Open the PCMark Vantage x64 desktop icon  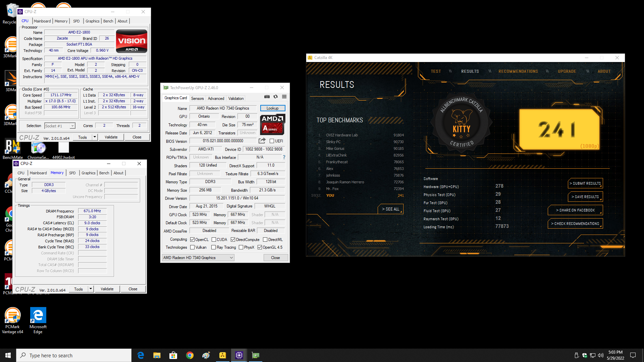pos(12,321)
